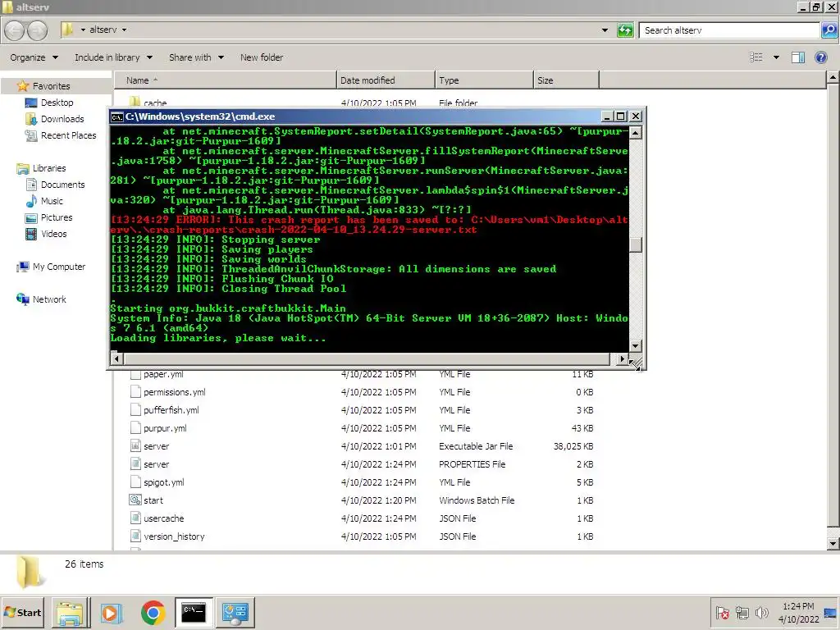840x630 pixels.
Task: Click the Search altserv input field
Action: tap(728, 30)
